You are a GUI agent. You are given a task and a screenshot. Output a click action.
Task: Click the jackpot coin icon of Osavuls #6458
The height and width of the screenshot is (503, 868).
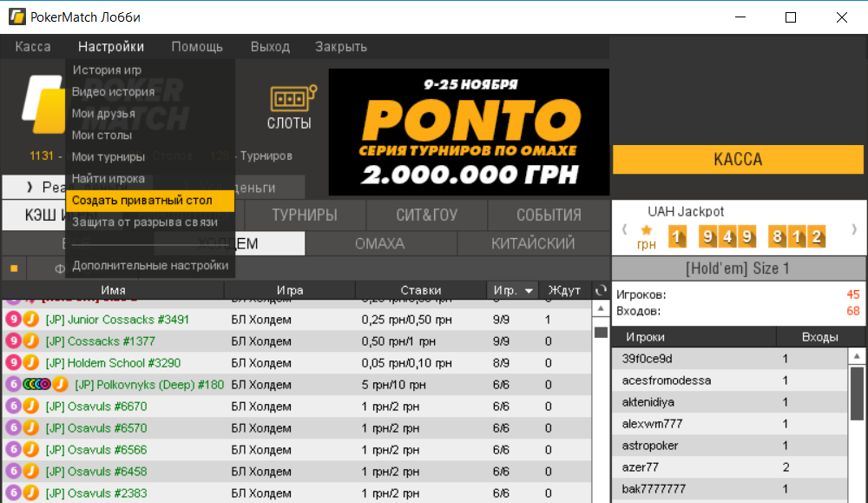point(31,472)
